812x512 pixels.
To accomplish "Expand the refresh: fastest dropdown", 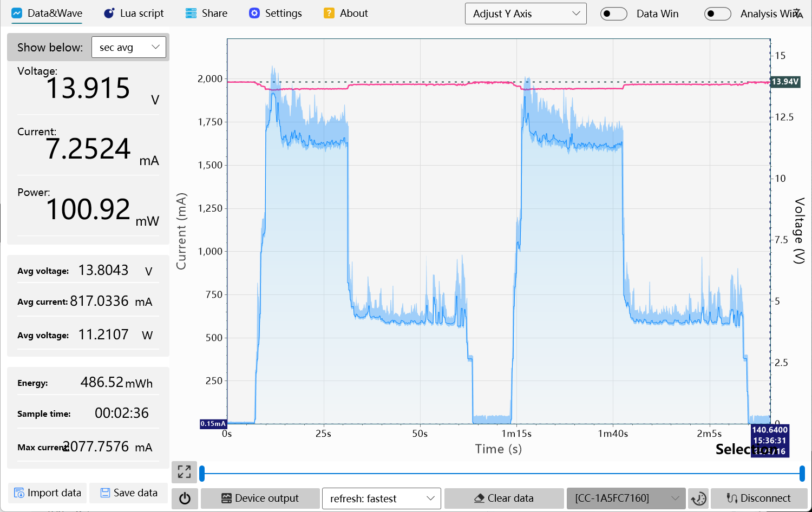I will [x=381, y=498].
